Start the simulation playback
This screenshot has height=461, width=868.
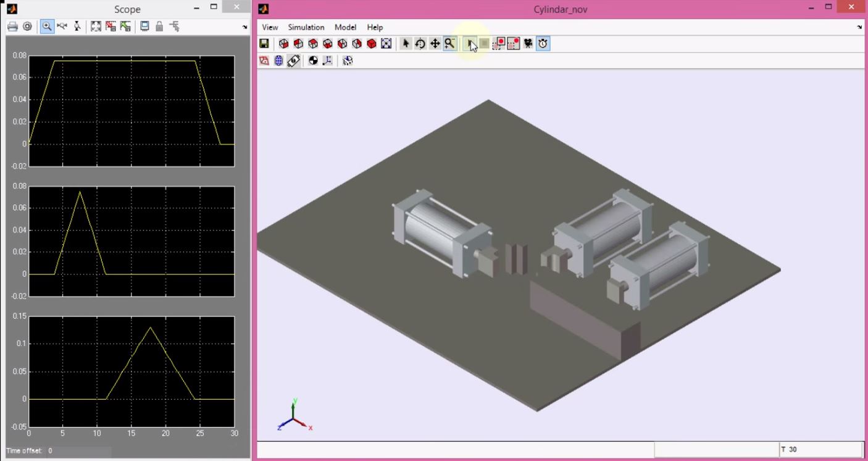[470, 44]
